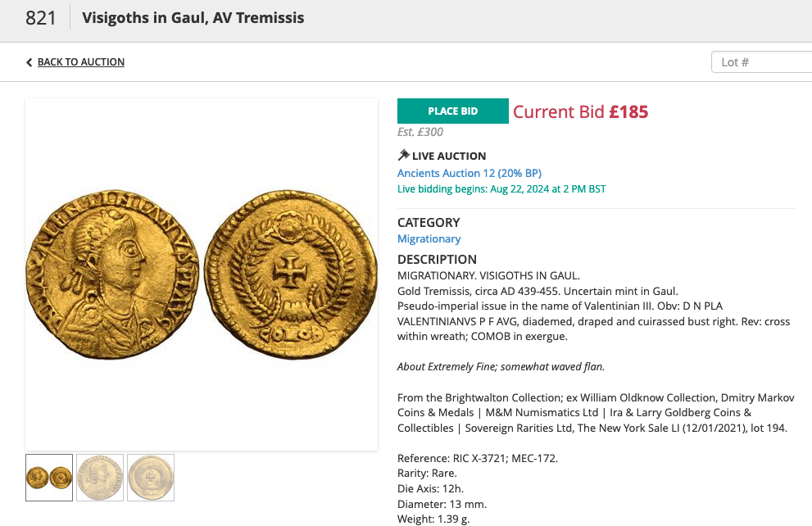
Task: Click the Est. £300 estimate text
Action: coord(420,132)
